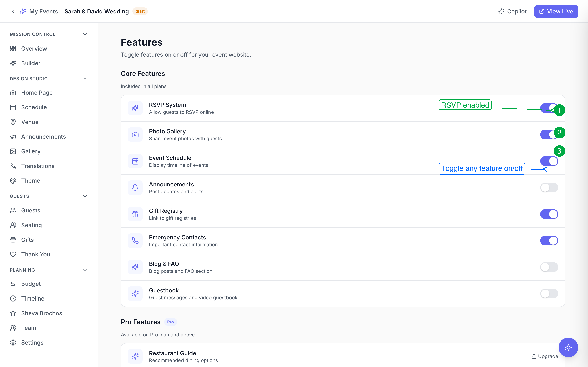Click the phone icon for Emergency Contacts

click(135, 241)
